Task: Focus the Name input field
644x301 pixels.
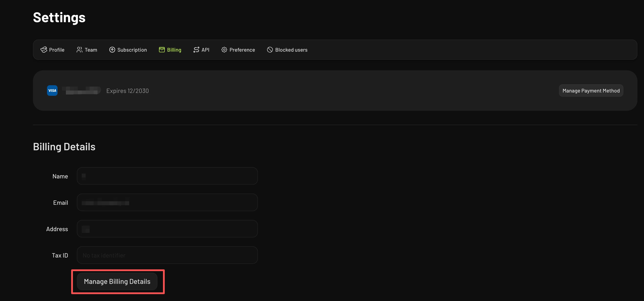Action: pyautogui.click(x=167, y=176)
